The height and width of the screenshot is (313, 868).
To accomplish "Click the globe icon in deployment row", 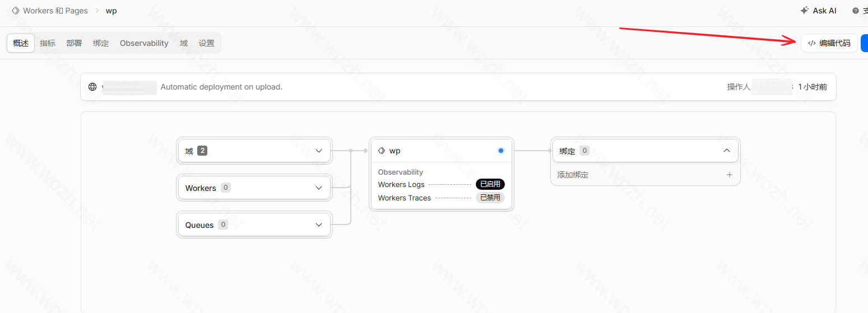I will click(92, 87).
